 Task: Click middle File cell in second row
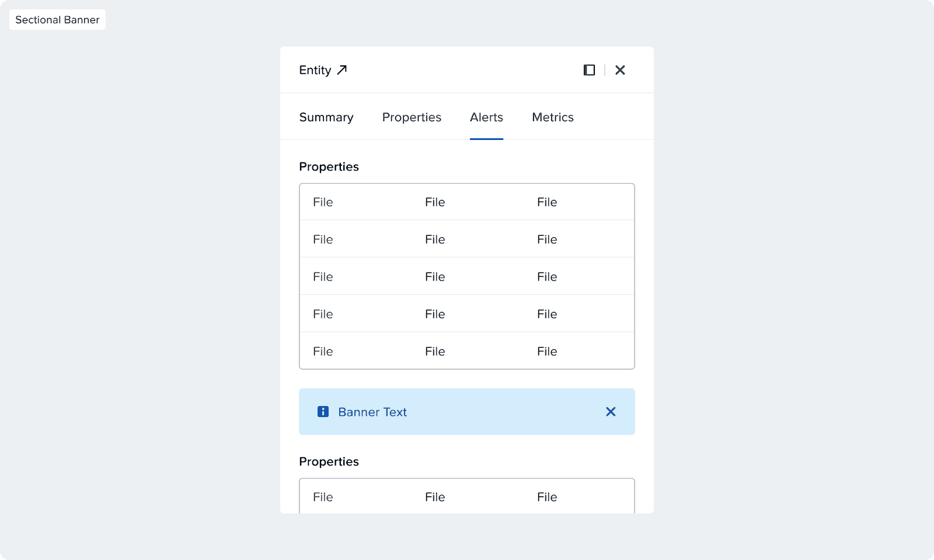pyautogui.click(x=435, y=240)
